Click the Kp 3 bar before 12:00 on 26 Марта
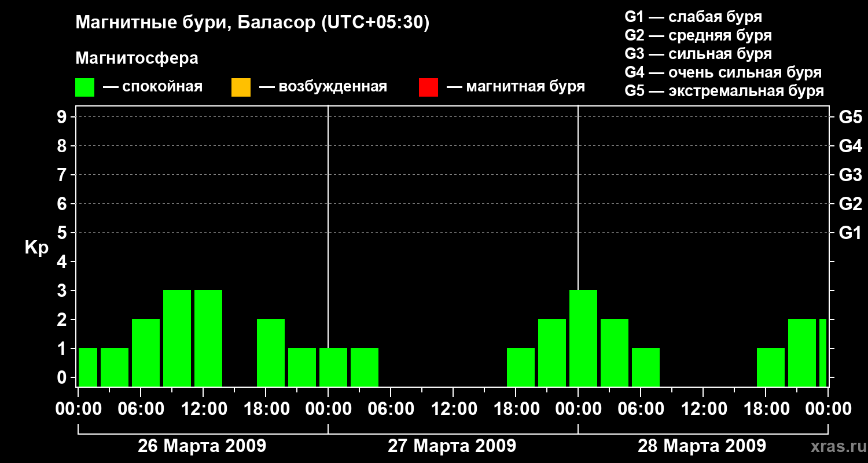This screenshot has width=868, height=463. pyautogui.click(x=177, y=338)
